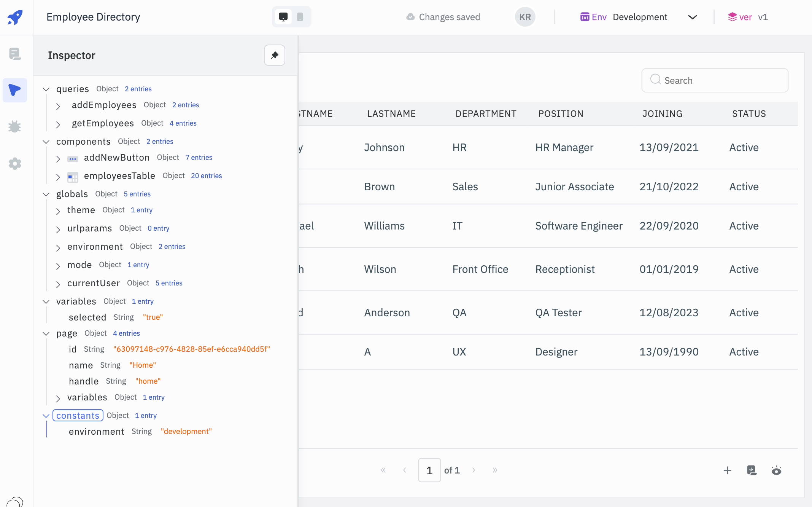Viewport: 812px width, 507px height.
Task: Click the KR user avatar button
Action: [x=525, y=16]
